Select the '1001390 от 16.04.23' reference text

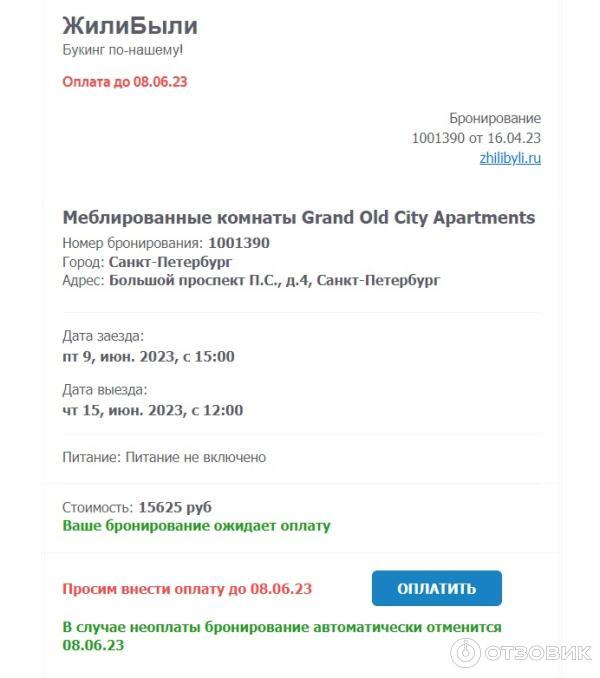(476, 138)
